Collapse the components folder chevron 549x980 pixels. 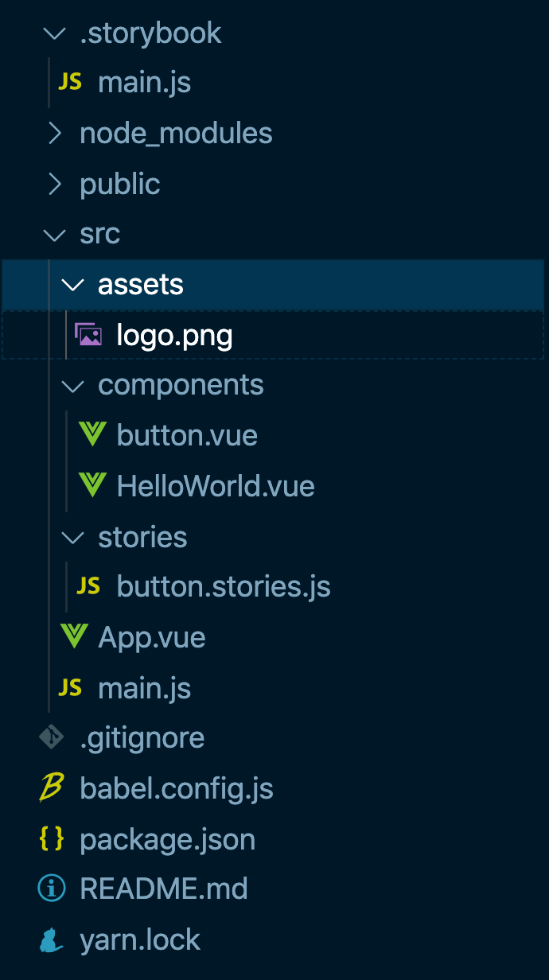pos(72,386)
